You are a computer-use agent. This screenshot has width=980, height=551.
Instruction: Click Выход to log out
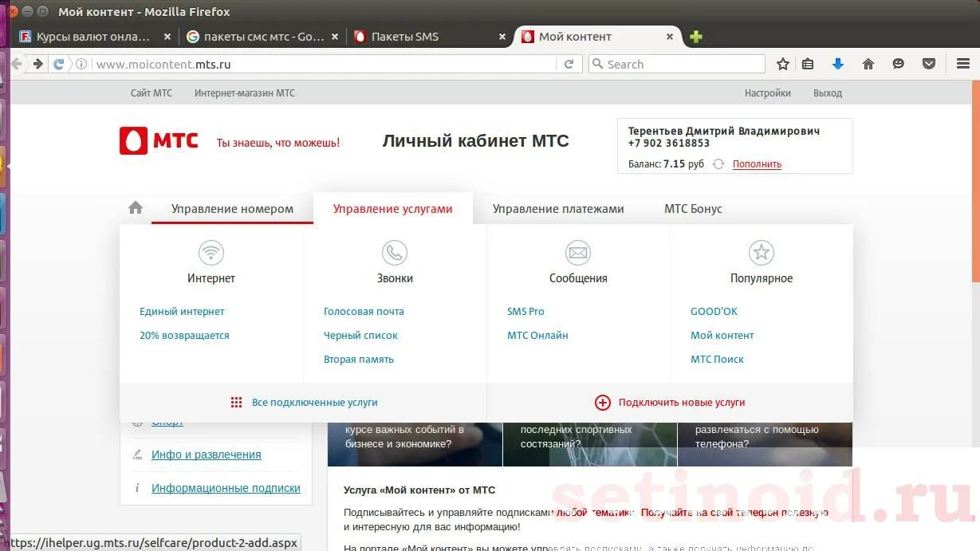828,93
